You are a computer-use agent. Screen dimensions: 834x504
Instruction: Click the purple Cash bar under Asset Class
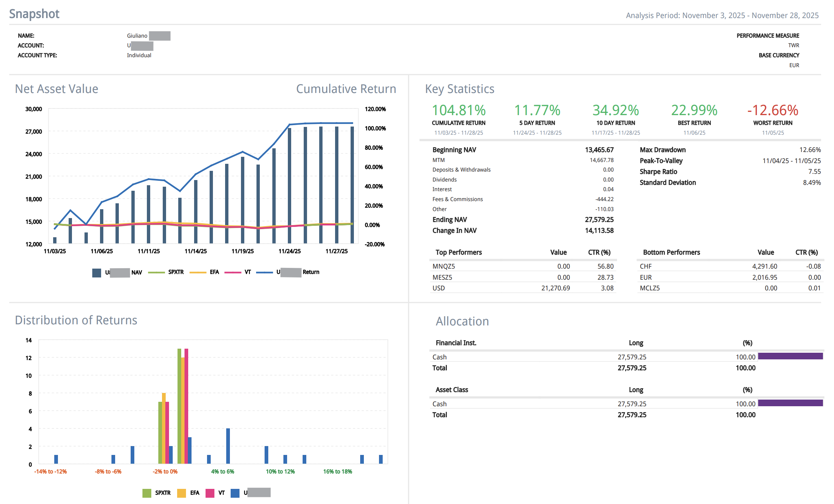tap(790, 403)
